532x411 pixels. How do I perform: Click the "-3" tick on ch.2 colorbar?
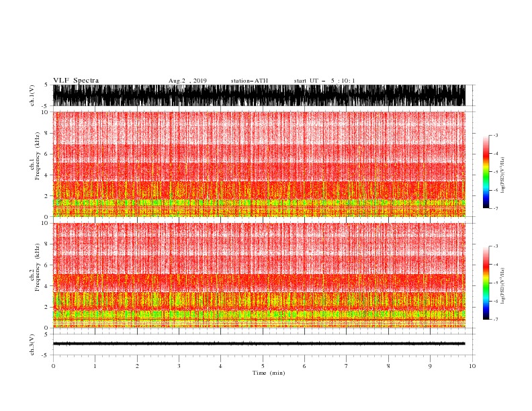tap(495, 246)
